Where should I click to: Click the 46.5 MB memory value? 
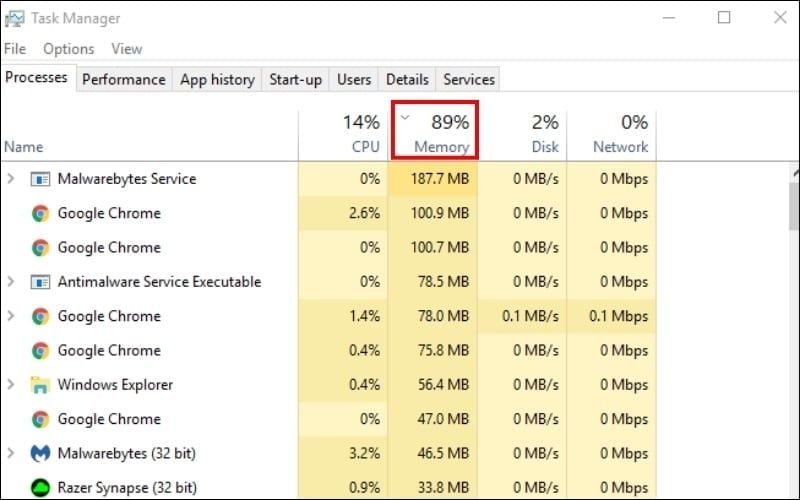point(443,453)
